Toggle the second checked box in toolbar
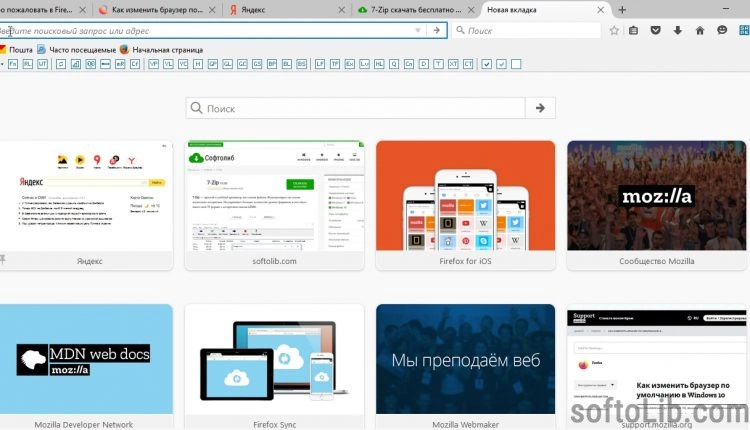 501,64
